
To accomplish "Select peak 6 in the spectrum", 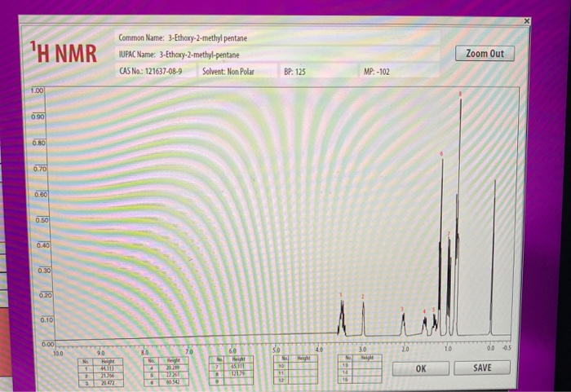I will pyautogui.click(x=442, y=248).
